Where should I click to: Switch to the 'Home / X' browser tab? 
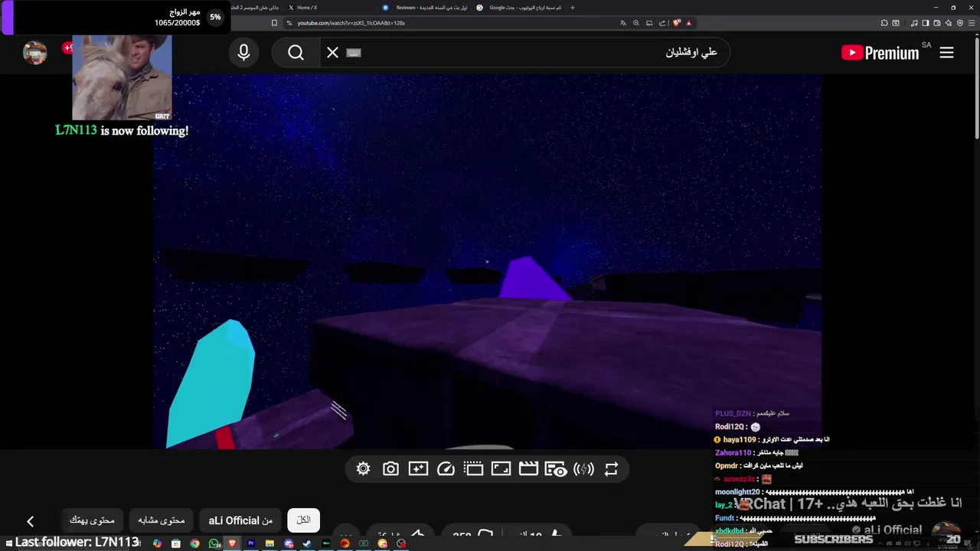[330, 8]
